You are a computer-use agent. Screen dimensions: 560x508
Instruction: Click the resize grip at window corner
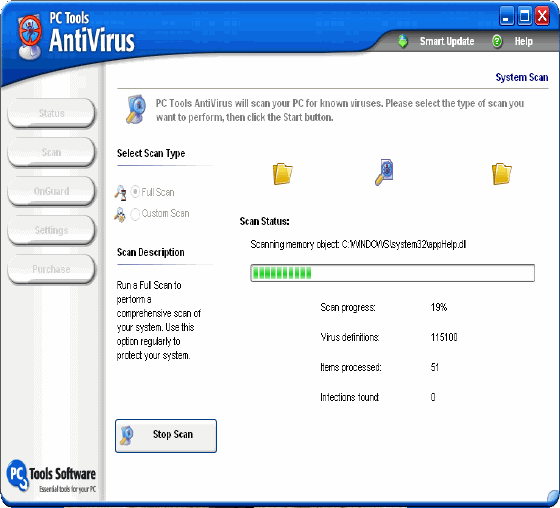coord(553,498)
